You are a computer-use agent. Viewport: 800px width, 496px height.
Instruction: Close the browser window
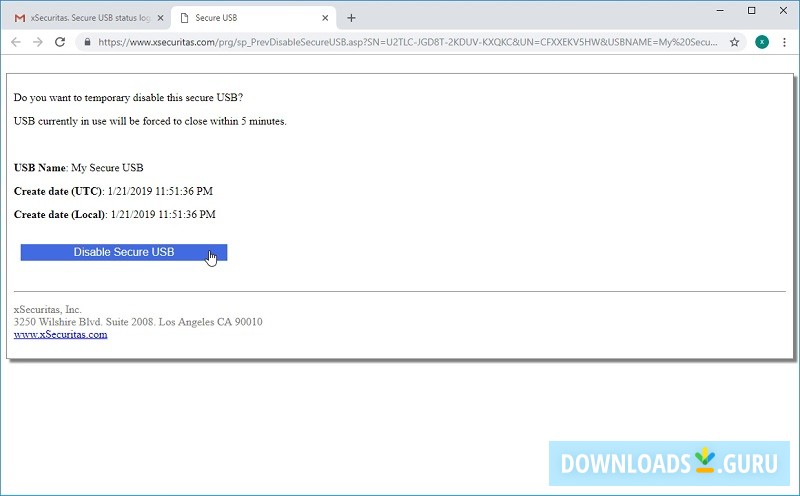coord(784,10)
